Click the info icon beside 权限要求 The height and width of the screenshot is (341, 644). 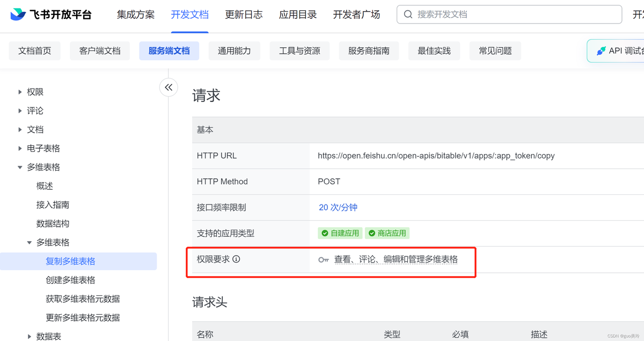[236, 259]
